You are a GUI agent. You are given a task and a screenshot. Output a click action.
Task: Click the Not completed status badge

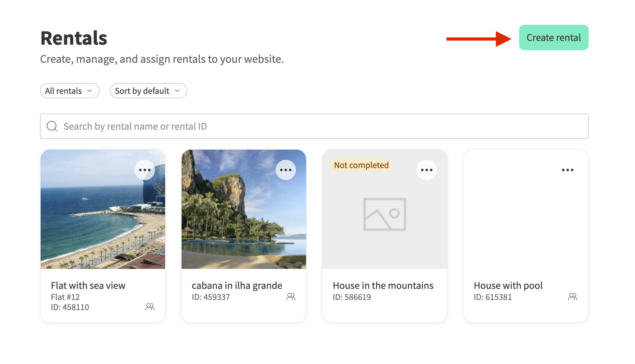click(x=361, y=165)
